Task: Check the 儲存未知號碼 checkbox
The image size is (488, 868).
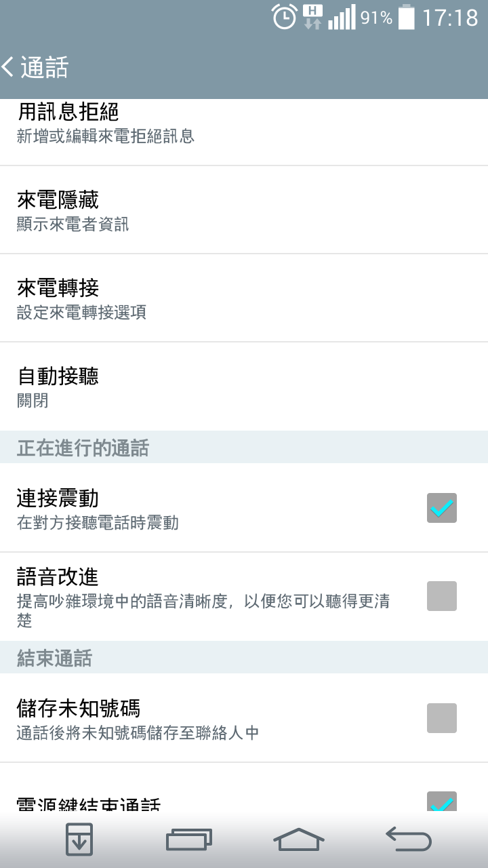Action: [x=442, y=718]
